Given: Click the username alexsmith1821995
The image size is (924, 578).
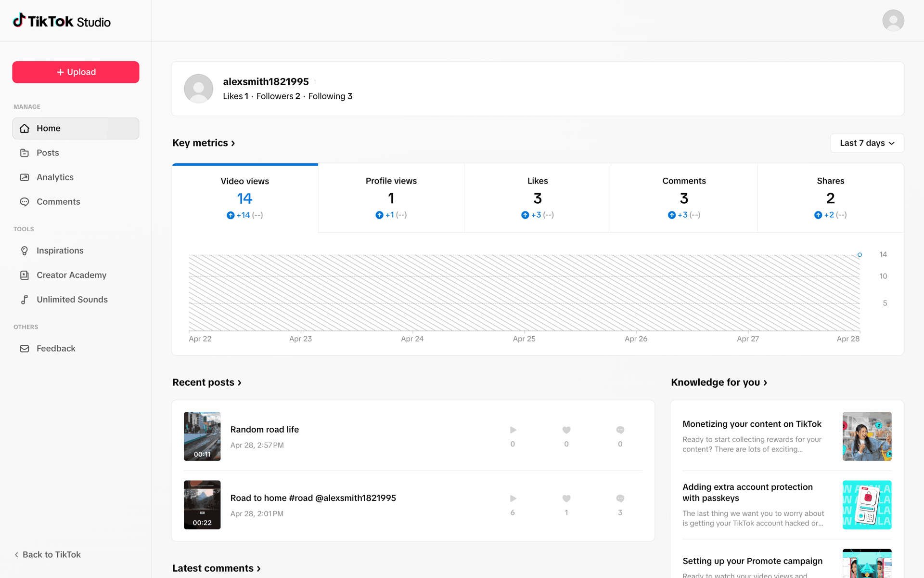Looking at the screenshot, I should point(266,82).
